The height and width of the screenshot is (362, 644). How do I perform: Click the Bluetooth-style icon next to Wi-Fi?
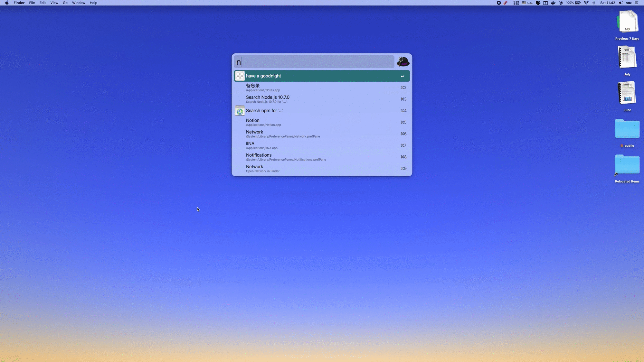pyautogui.click(x=594, y=3)
